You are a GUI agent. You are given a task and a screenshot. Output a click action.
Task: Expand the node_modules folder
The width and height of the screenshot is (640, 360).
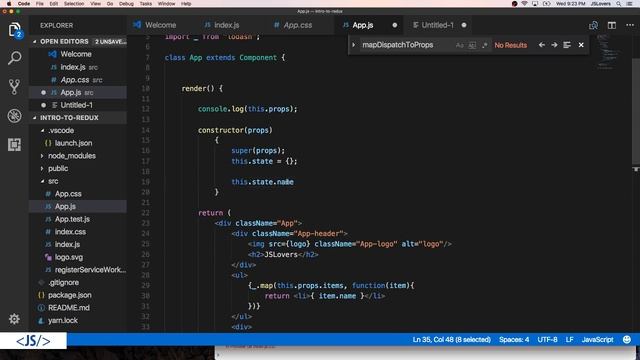42,156
